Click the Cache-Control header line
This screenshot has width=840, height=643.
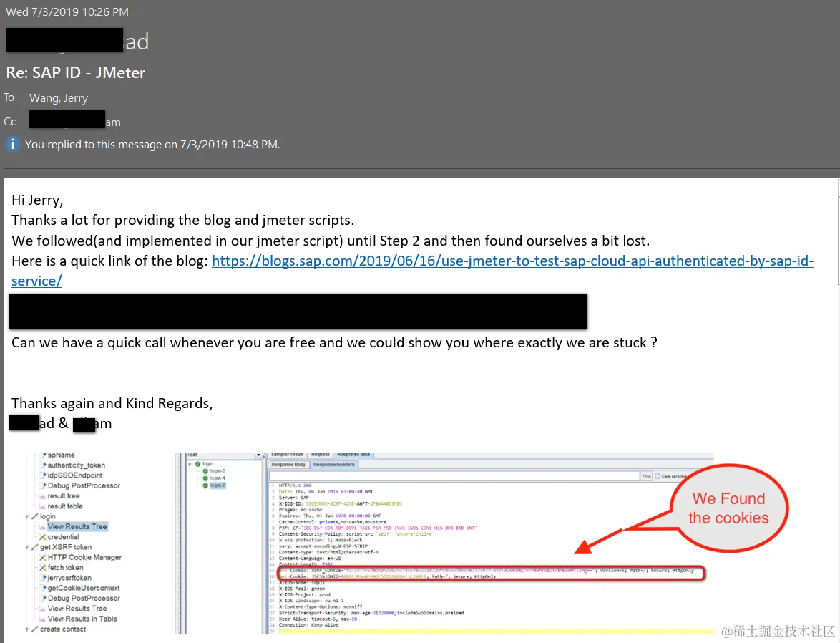(332, 522)
